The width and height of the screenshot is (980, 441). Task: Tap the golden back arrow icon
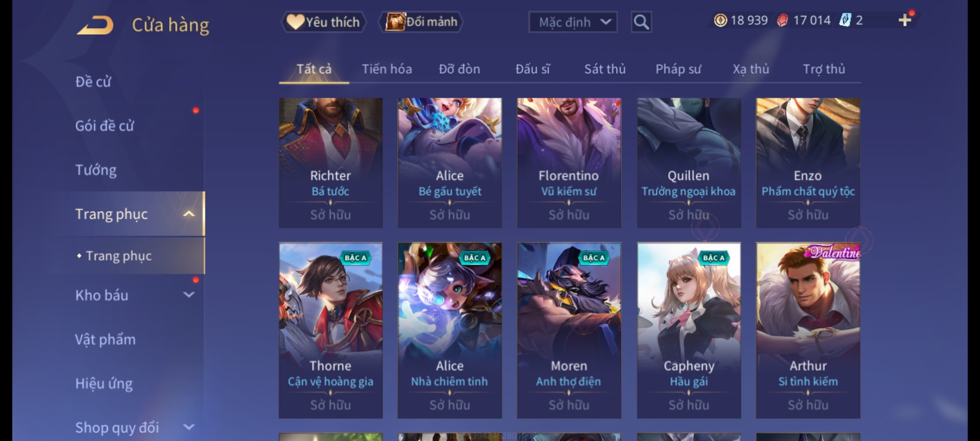pos(95,25)
